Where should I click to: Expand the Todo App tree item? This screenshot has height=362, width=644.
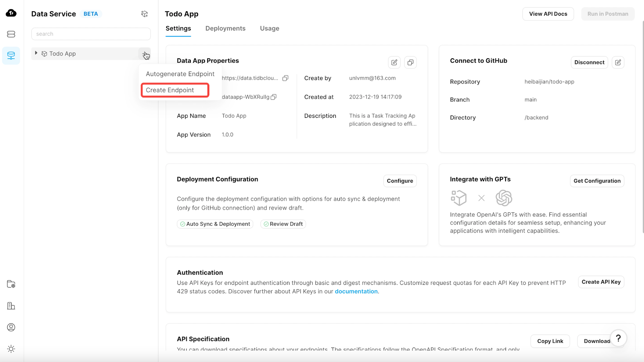pyautogui.click(x=36, y=53)
